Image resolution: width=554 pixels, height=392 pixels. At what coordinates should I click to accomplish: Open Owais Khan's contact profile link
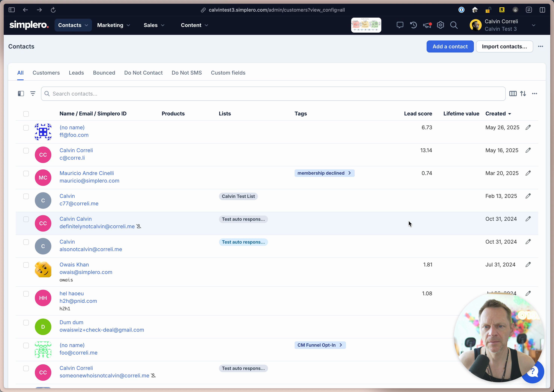(74, 265)
